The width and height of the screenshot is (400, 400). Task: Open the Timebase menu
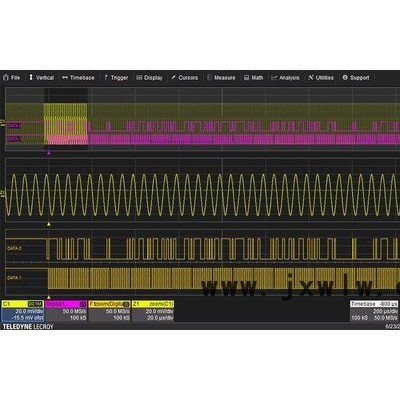point(78,78)
